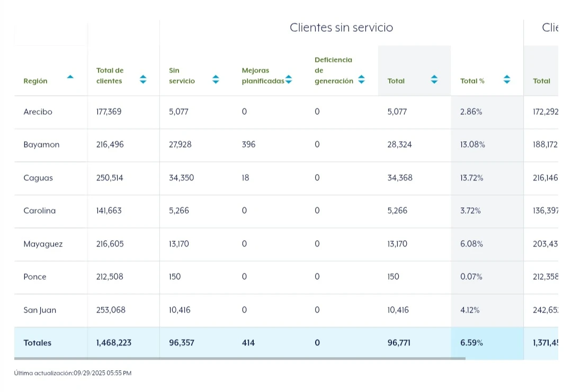Toggle sort arrows for Mejoras planificadas

tap(289, 80)
